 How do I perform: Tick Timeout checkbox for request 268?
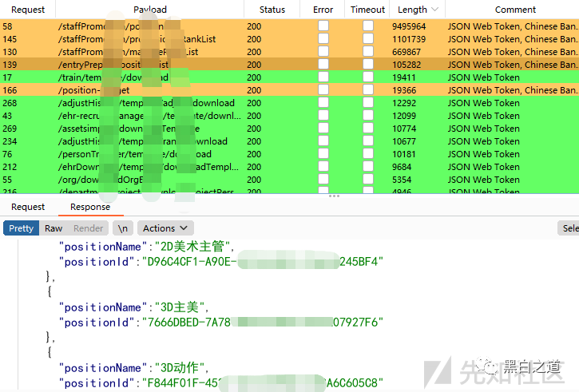[x=367, y=103]
